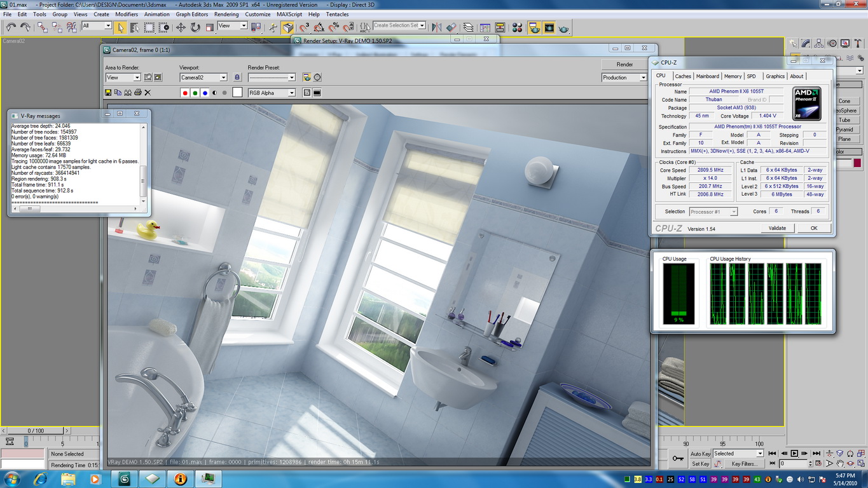868x488 pixels.
Task: Toggle the alpha channel display
Action: (x=214, y=93)
